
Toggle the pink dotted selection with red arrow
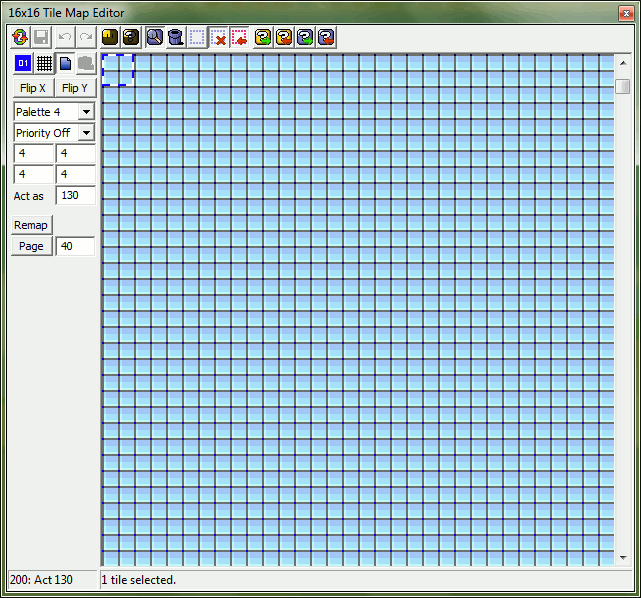(x=240, y=38)
